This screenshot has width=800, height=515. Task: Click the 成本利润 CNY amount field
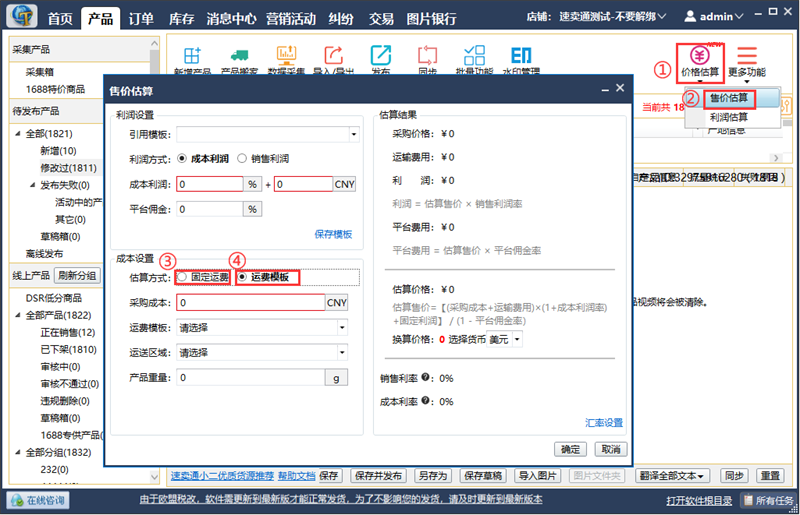(303, 184)
